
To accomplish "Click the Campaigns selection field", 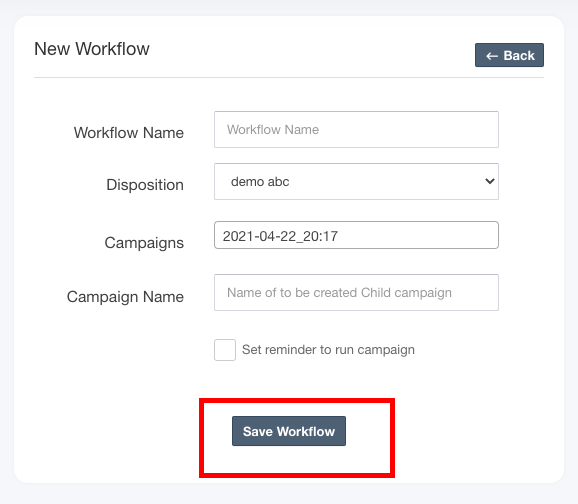I will (356, 235).
